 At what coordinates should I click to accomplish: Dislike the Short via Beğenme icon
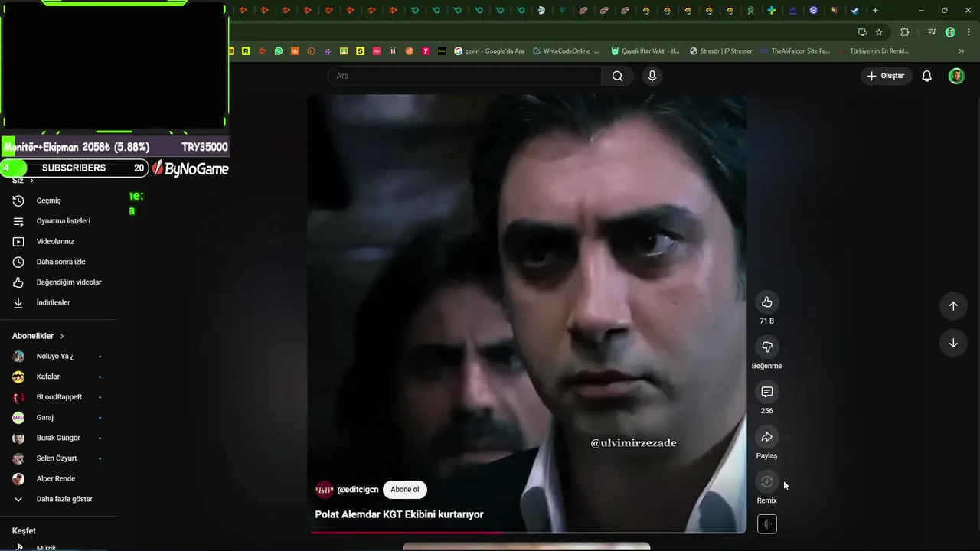[766, 347]
